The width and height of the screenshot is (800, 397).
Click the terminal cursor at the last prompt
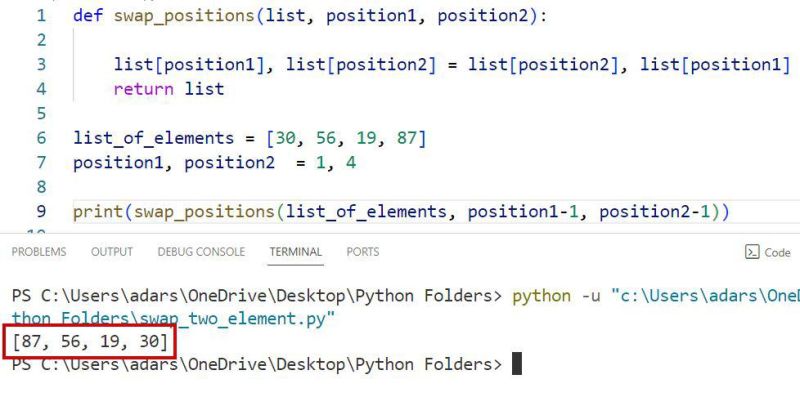[517, 364]
